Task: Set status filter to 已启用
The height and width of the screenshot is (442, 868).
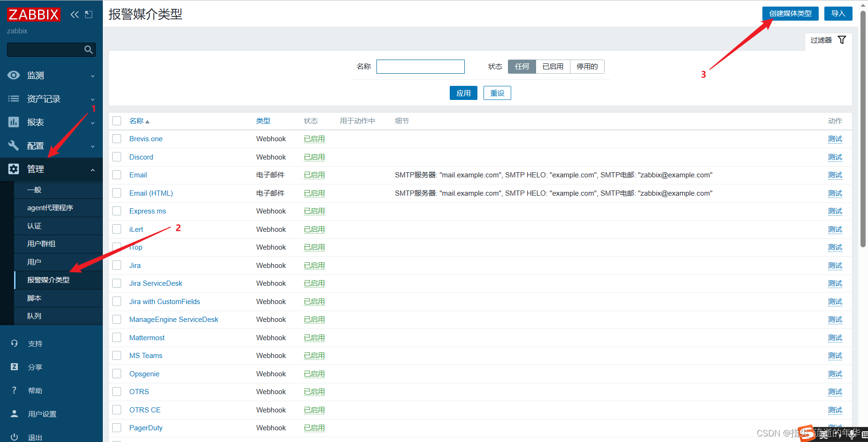Action: coord(553,67)
